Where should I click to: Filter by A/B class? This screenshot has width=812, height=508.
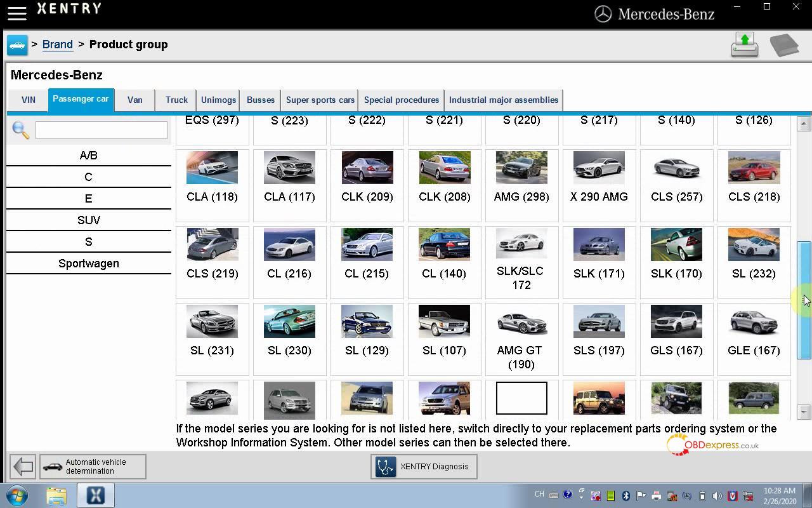tap(89, 156)
